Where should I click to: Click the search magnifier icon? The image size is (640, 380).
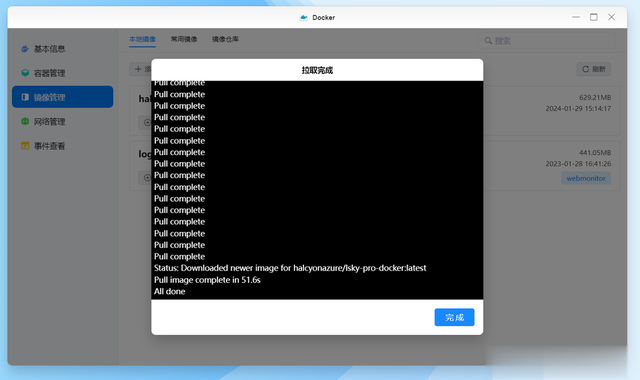[488, 41]
